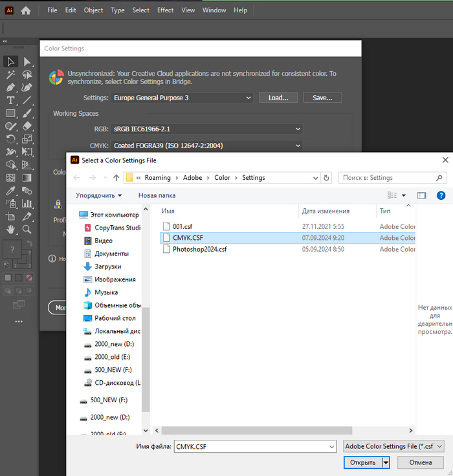
Task: Open the Упорядочить dropdown
Action: pyautogui.click(x=99, y=195)
